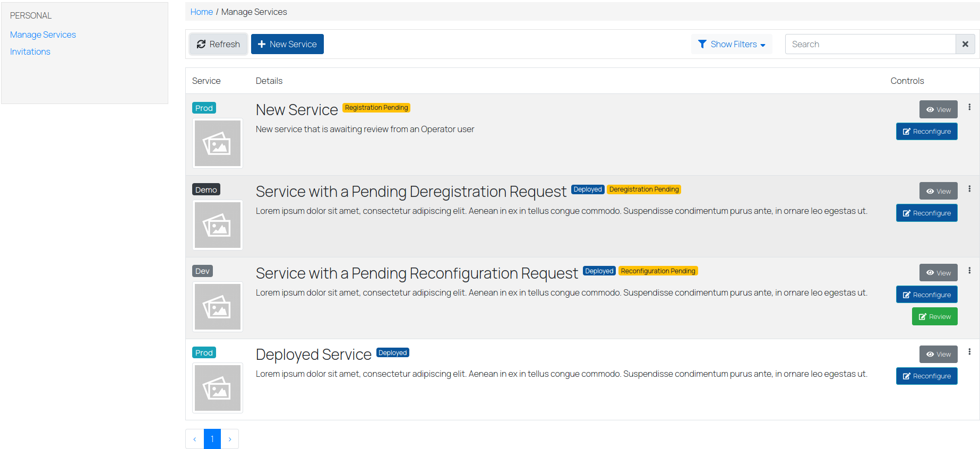This screenshot has width=980, height=449.
Task: Click the Deployed Service title
Action: tap(314, 355)
